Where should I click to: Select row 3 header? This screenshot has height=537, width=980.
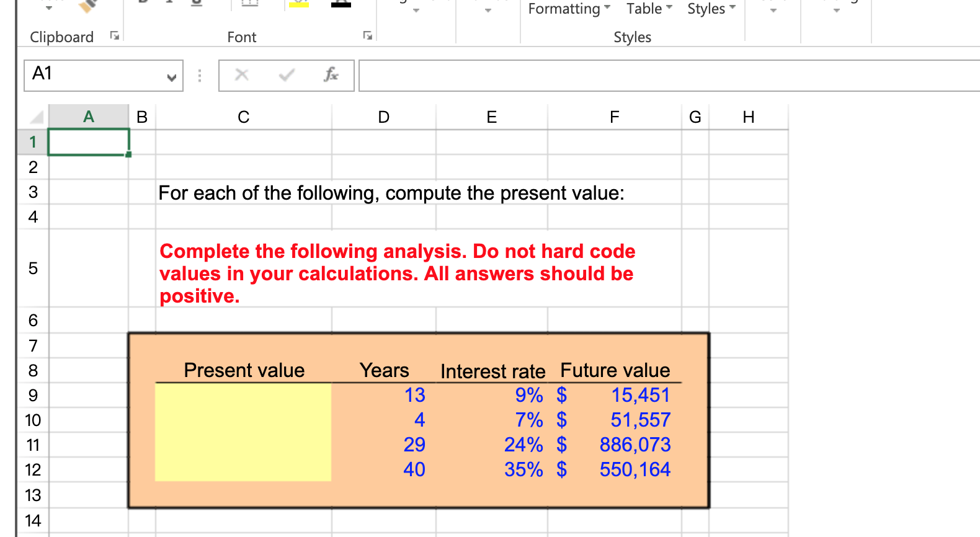33,192
